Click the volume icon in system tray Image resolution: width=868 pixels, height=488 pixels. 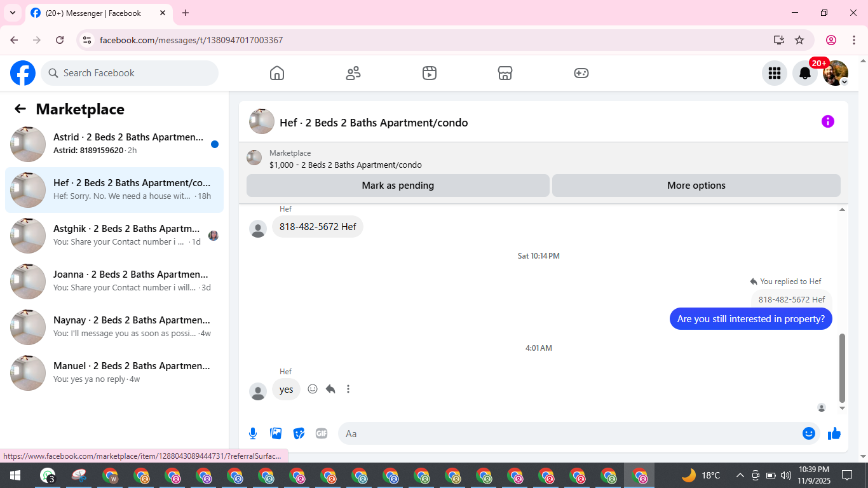tap(786, 475)
